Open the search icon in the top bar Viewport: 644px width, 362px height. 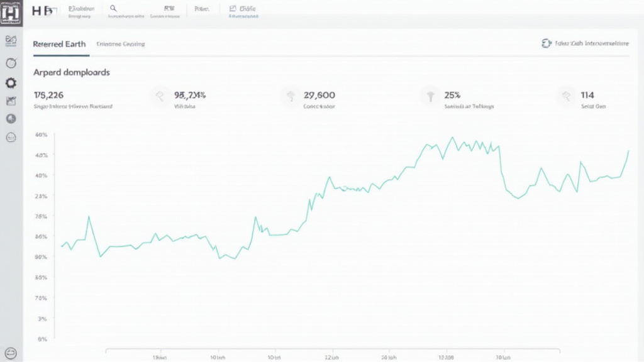click(x=113, y=8)
